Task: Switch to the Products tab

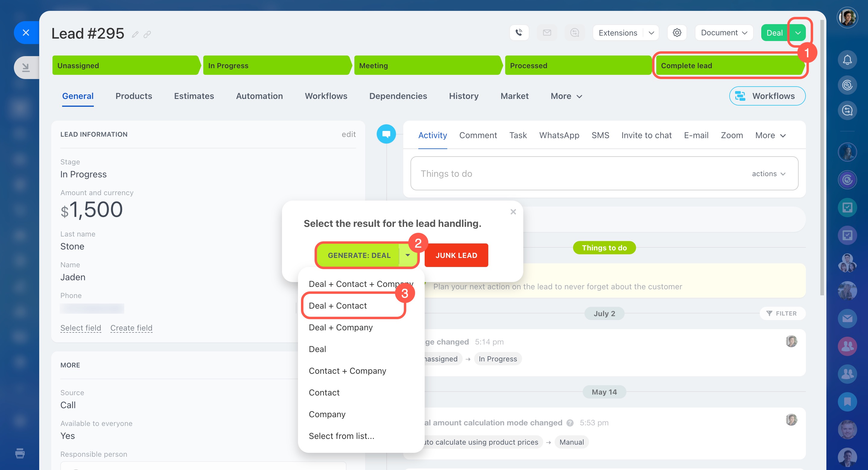Action: click(x=134, y=96)
